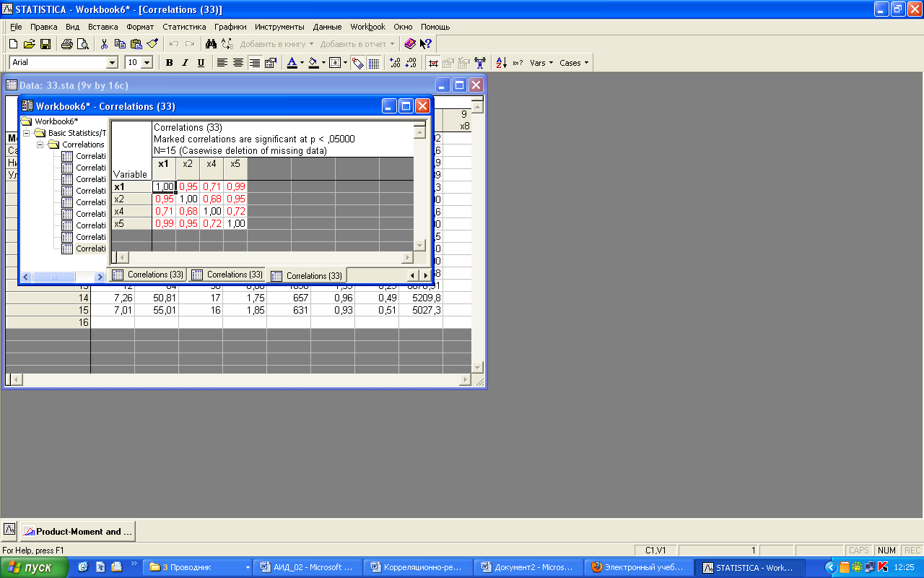924x578 pixels.
Task: Set center text alignment
Action: click(x=237, y=63)
